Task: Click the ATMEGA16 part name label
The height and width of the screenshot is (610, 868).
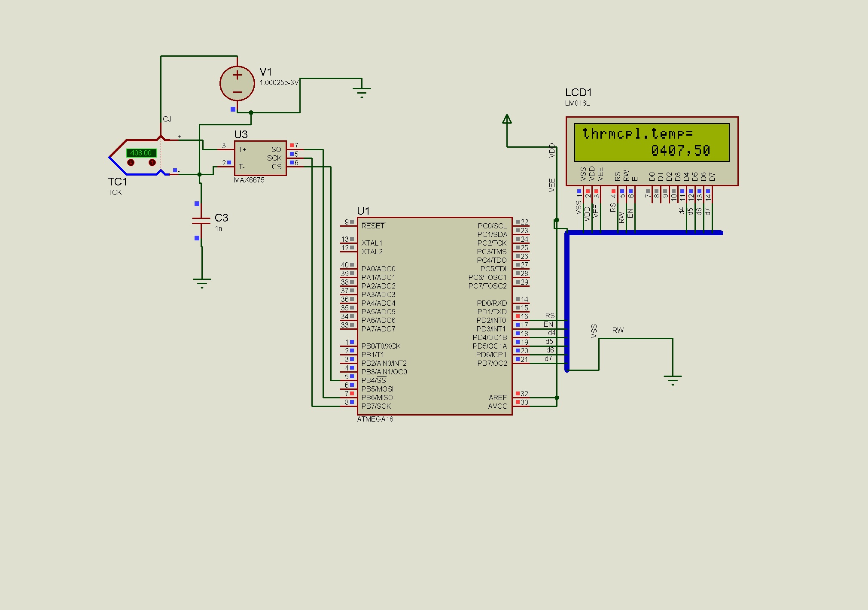Action: (x=375, y=419)
